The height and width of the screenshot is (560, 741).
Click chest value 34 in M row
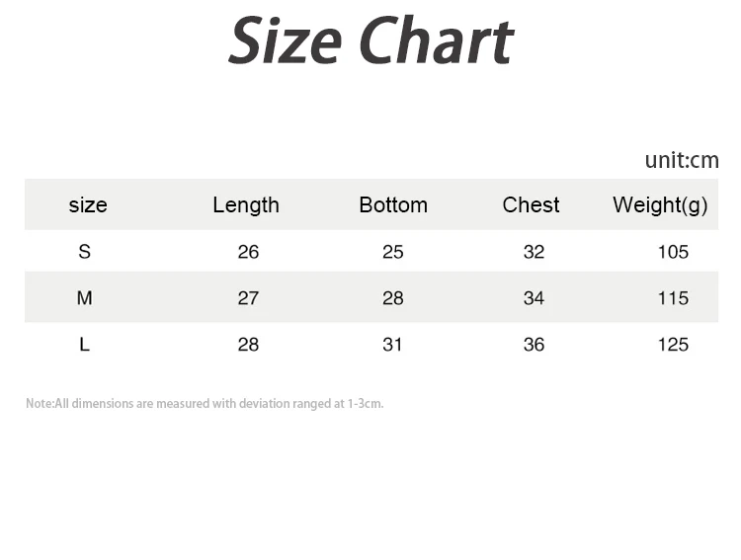[x=534, y=298]
